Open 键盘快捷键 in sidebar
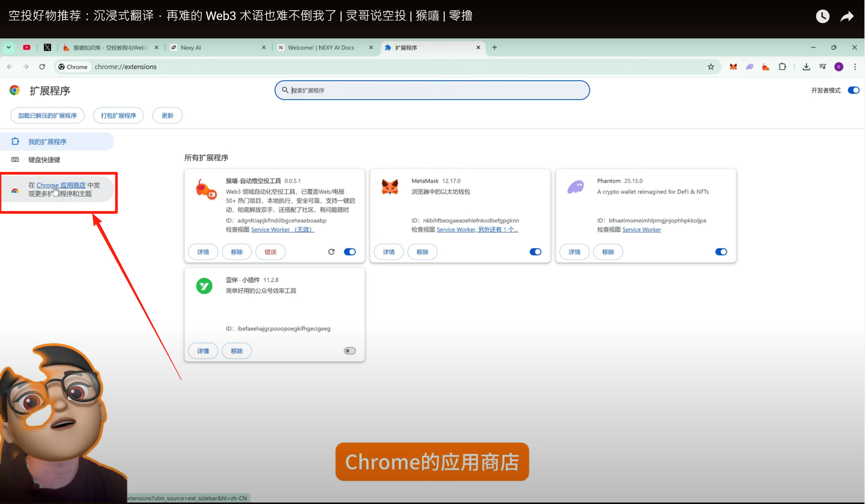The image size is (865, 504). 44,160
